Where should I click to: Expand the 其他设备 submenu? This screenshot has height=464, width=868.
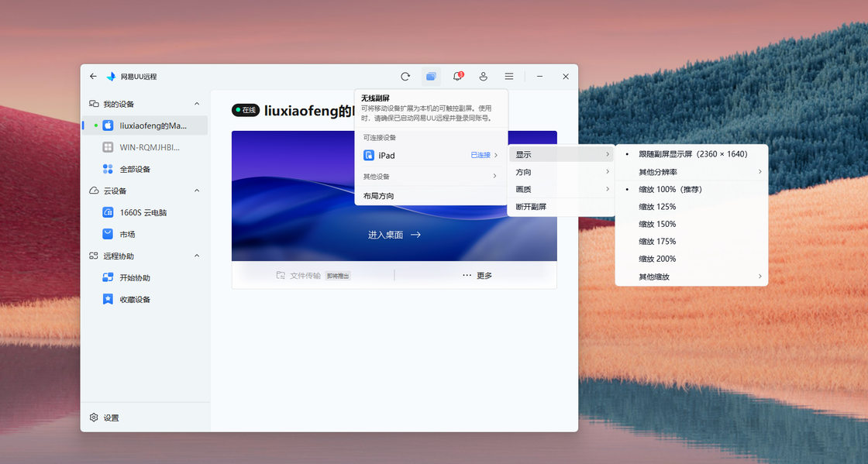coord(431,177)
